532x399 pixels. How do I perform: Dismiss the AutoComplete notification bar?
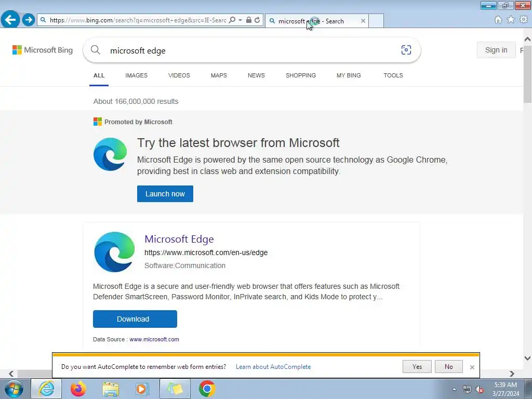[472, 367]
